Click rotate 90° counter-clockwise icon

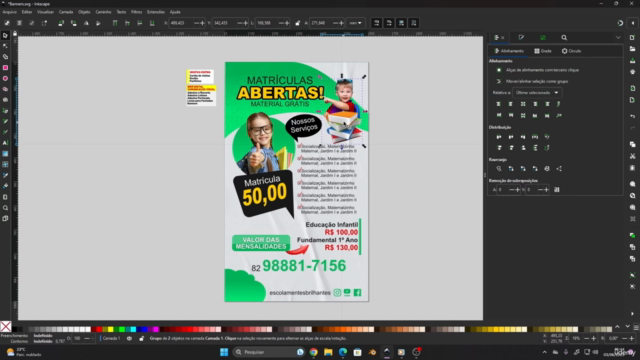[61, 23]
